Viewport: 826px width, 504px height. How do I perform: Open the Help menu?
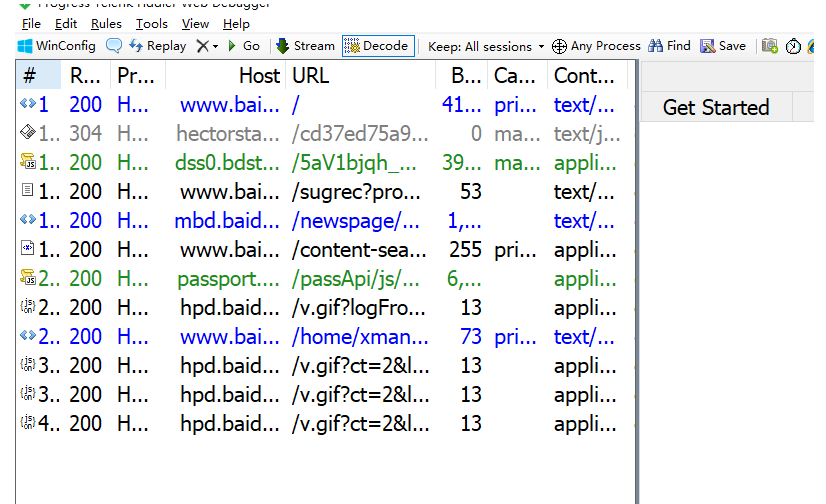(x=236, y=24)
